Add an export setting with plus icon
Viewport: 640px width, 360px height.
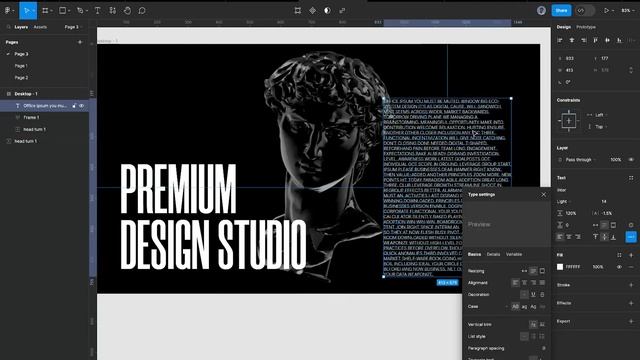coord(631,322)
